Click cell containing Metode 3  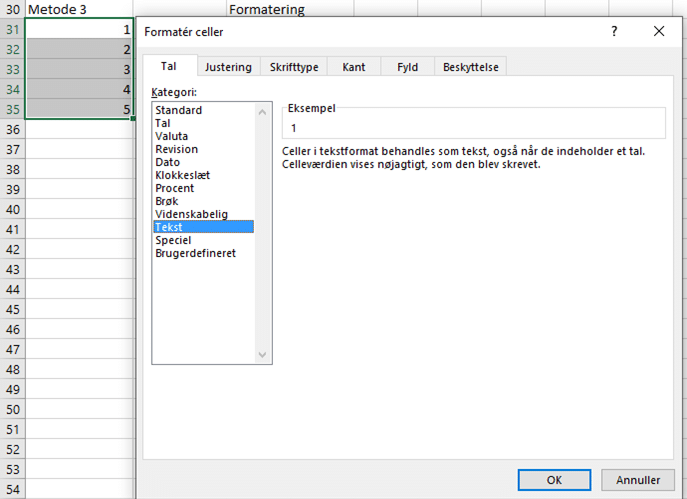[78, 10]
